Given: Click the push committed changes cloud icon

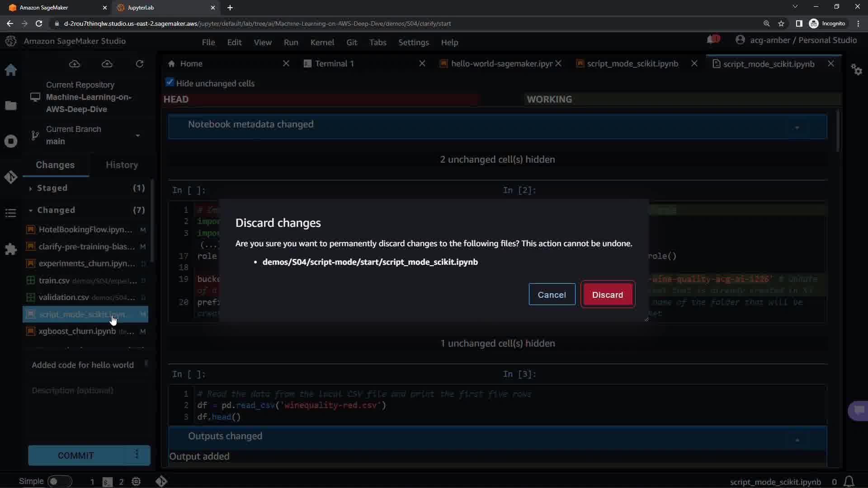Looking at the screenshot, I should [x=107, y=64].
